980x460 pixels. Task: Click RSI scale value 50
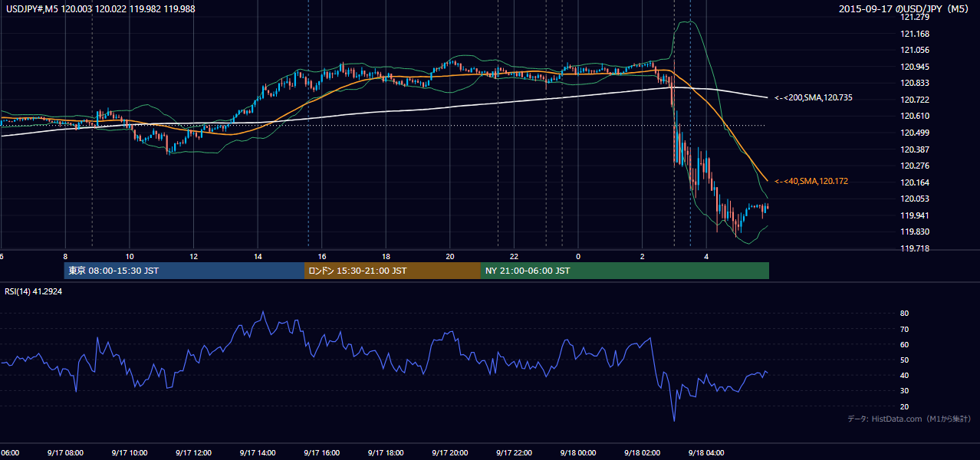point(905,360)
